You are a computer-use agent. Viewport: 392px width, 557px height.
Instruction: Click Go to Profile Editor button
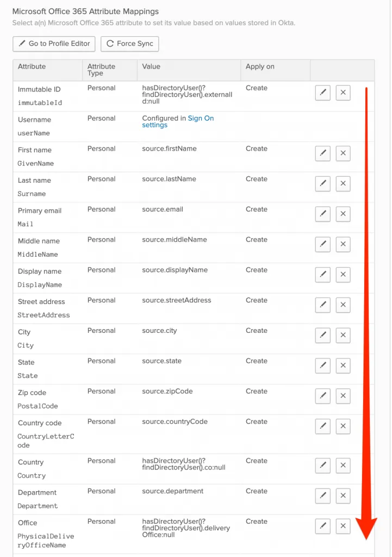click(54, 44)
